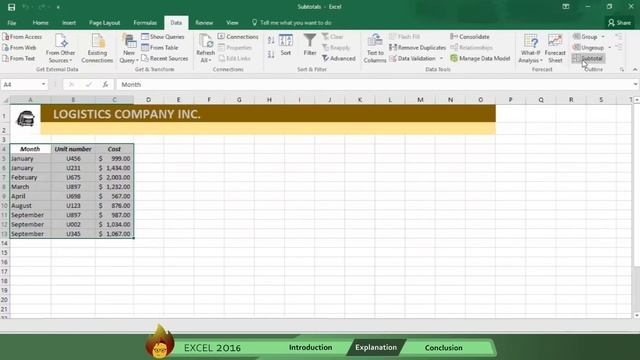Switch to the Home tab

[40, 23]
